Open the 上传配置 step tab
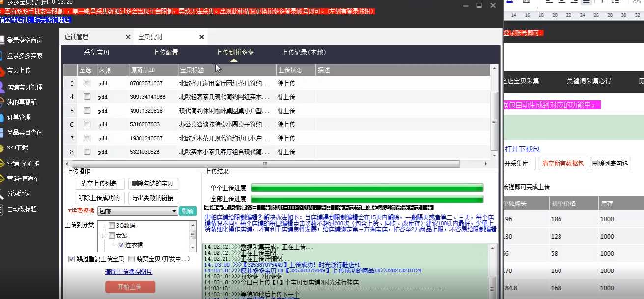Screen dimensions: 644x299 (166, 52)
